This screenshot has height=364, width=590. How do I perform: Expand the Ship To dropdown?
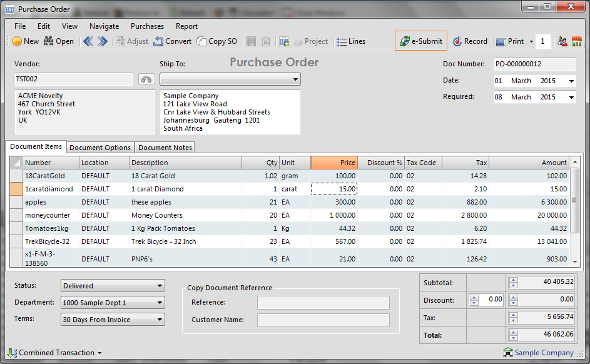point(295,79)
